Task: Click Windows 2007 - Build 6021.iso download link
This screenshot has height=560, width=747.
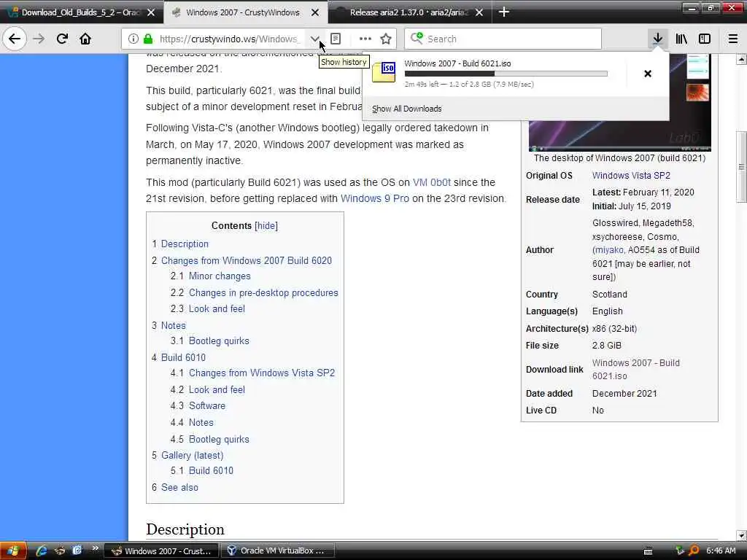Action: 635,370
